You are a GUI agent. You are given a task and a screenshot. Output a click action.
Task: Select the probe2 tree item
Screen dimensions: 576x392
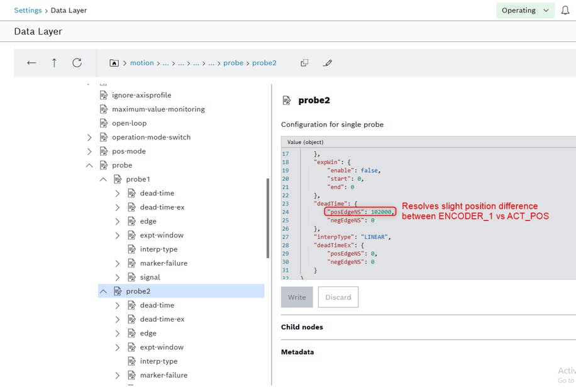[138, 291]
